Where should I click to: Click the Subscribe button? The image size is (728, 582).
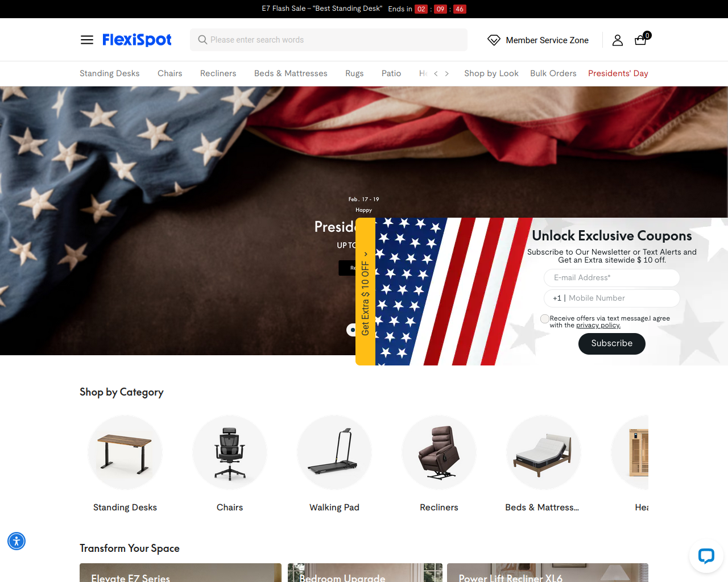(x=612, y=343)
